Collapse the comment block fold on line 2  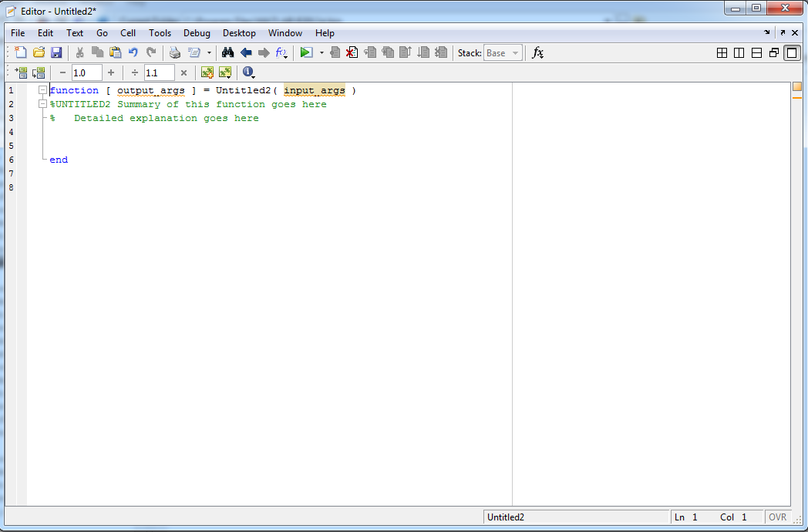pyautogui.click(x=43, y=104)
